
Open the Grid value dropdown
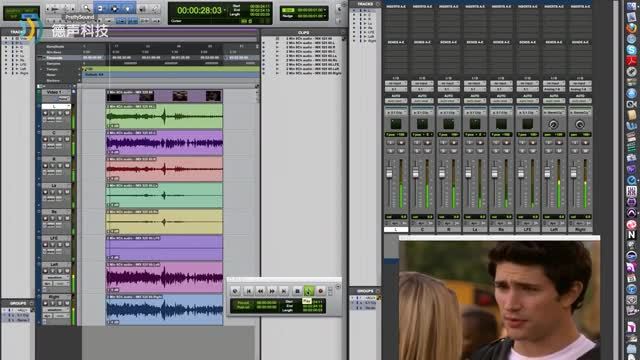[x=324, y=10]
